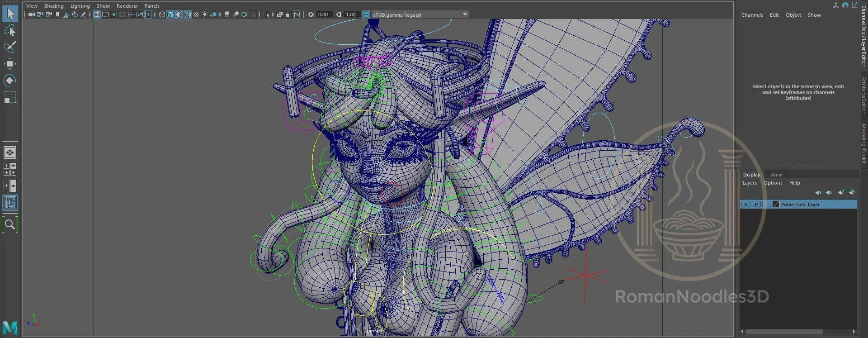The image size is (868, 338).
Task: Select the arrow Select tool
Action: [10, 14]
